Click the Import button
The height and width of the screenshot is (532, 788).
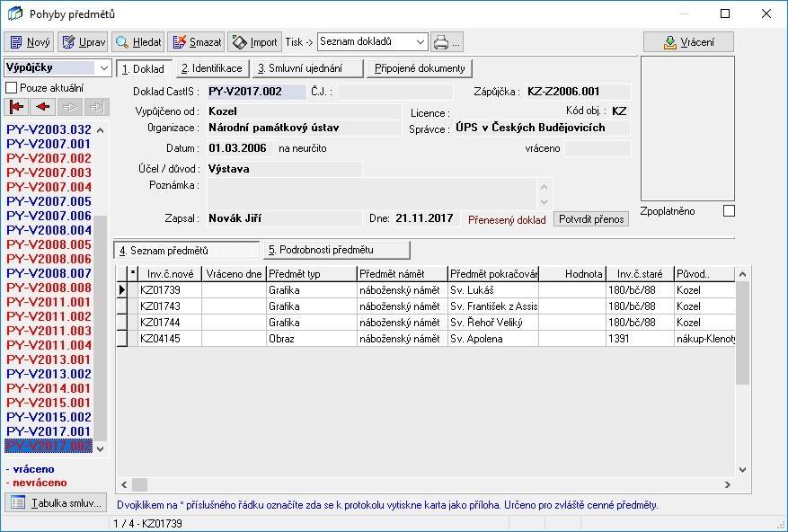pos(254,42)
